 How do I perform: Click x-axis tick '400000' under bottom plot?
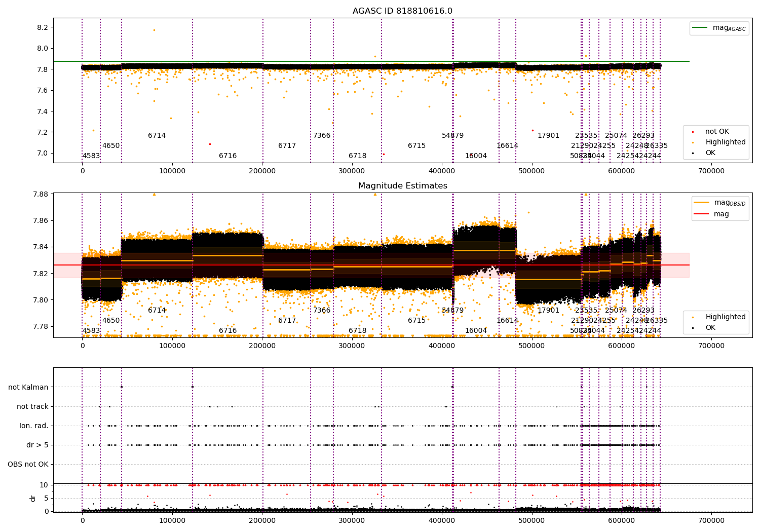(442, 520)
